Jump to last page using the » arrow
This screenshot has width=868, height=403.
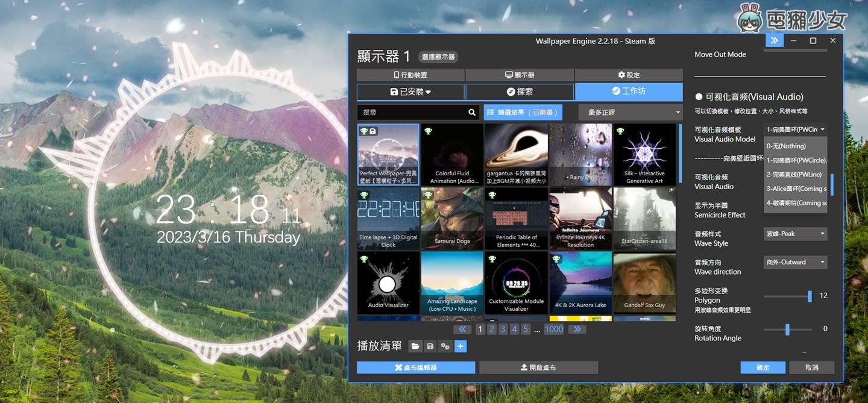coord(577,329)
